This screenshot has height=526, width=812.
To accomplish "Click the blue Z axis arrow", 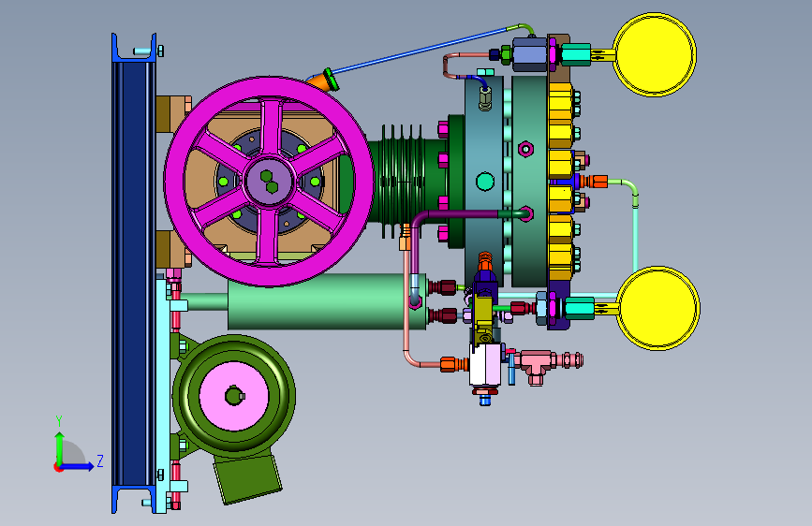I will click(x=77, y=466).
